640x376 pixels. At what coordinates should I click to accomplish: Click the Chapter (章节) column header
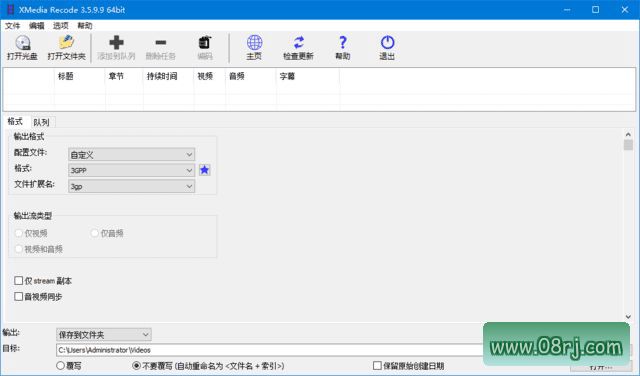tap(124, 76)
